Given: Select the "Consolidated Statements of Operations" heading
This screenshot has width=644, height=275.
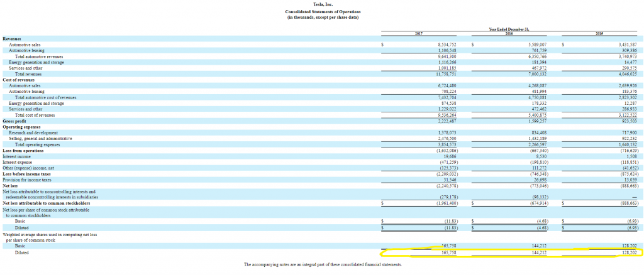Looking at the screenshot, I should 321,11.
